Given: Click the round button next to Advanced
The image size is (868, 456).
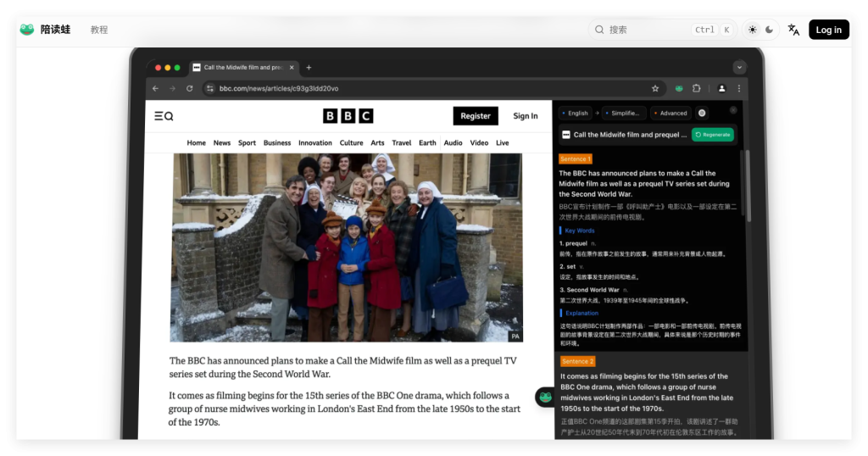Looking at the screenshot, I should 702,113.
